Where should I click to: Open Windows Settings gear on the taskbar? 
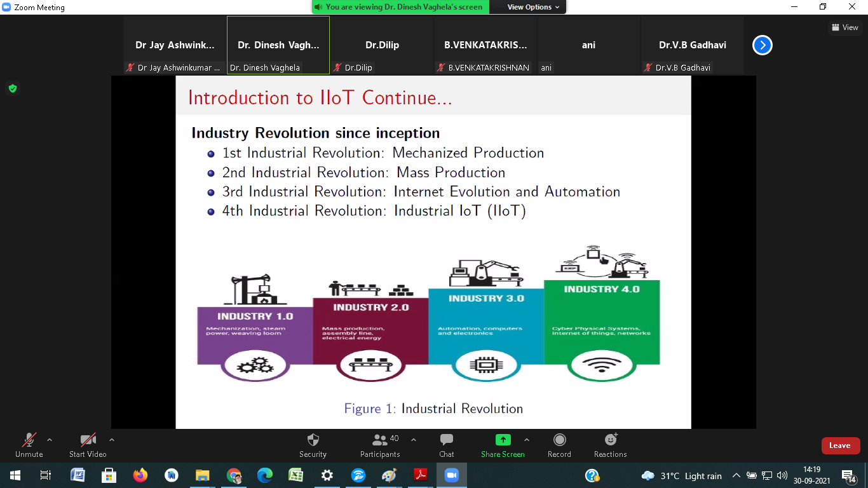[327, 475]
